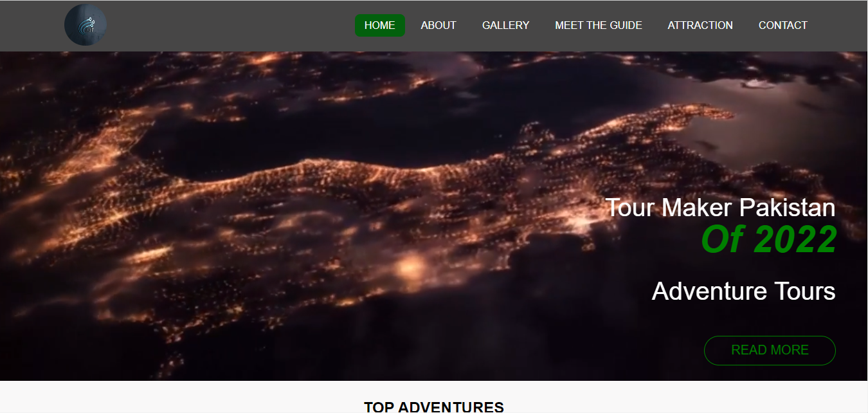Go to the ABOUT page
868x413 pixels.
(x=439, y=25)
